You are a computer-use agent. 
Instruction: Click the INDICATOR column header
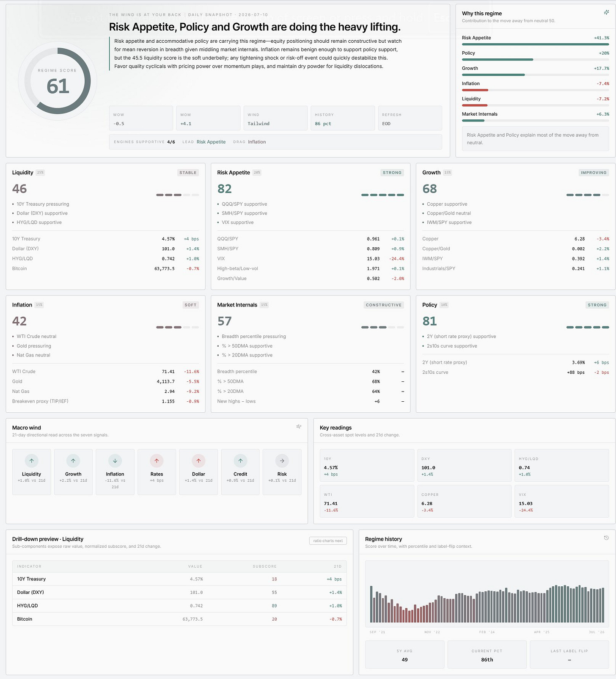tap(29, 566)
